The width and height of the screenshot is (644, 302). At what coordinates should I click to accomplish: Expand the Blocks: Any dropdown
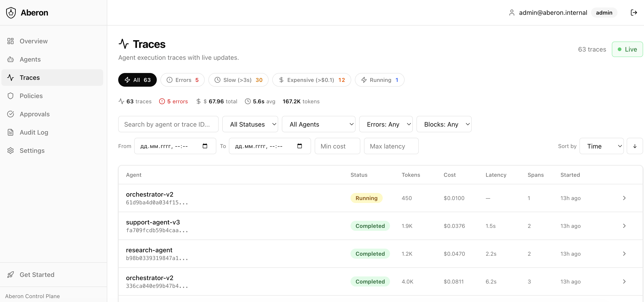coord(444,124)
